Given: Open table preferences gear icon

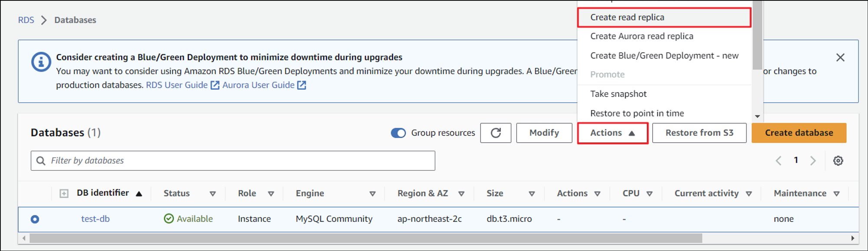Looking at the screenshot, I should (x=838, y=161).
